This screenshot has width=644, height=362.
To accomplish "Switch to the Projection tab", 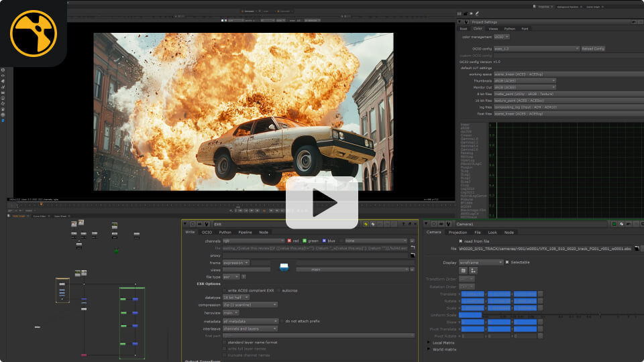I will (x=458, y=232).
